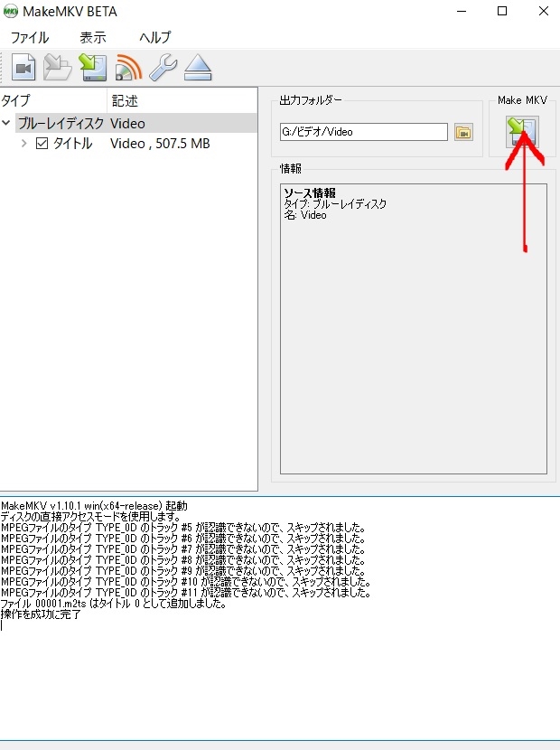Click the stream toolbar icon
Viewport: 560px width, 750px height.
(x=128, y=68)
